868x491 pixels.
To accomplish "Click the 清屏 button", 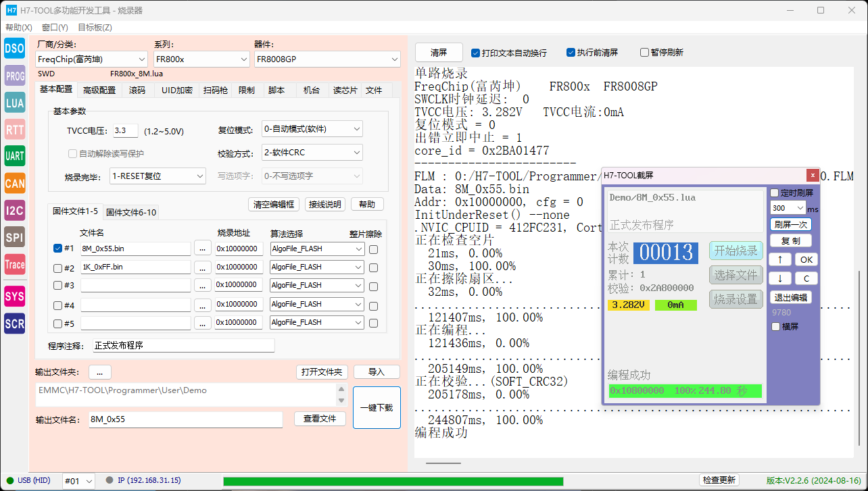I will click(x=439, y=53).
